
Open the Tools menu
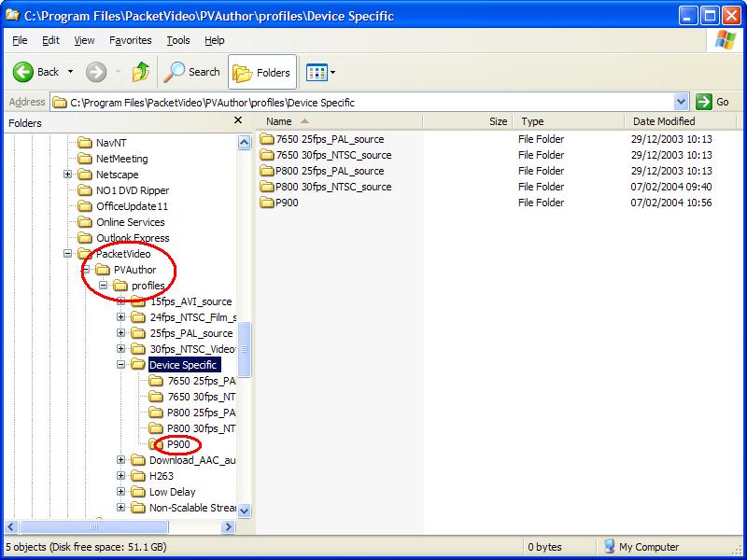[178, 40]
